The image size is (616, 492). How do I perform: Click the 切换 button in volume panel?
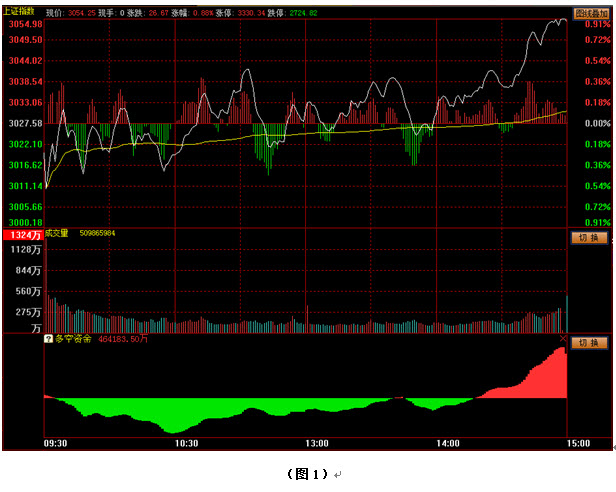(589, 238)
